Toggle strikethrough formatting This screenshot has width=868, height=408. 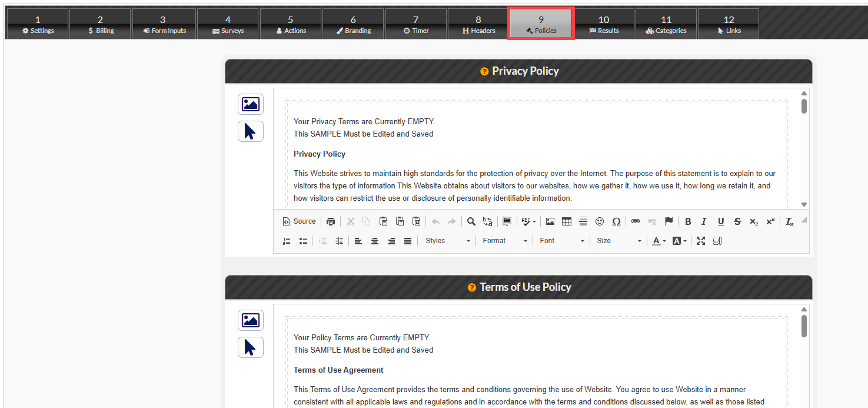pyautogui.click(x=737, y=221)
